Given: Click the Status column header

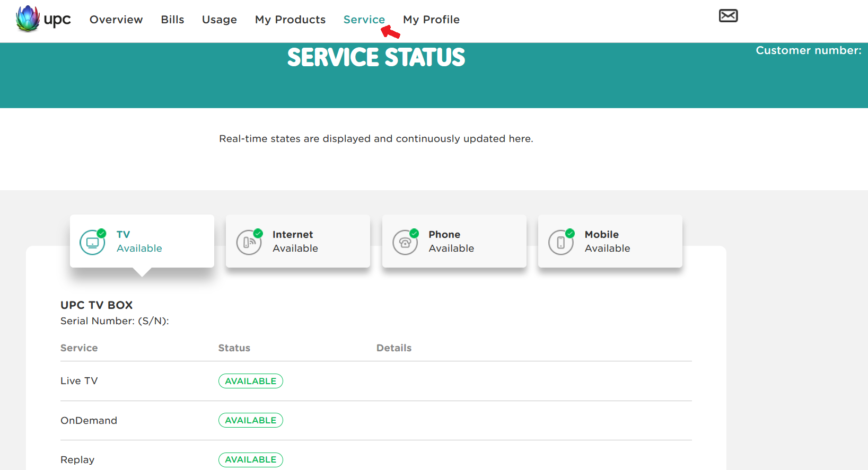Looking at the screenshot, I should pyautogui.click(x=234, y=348).
